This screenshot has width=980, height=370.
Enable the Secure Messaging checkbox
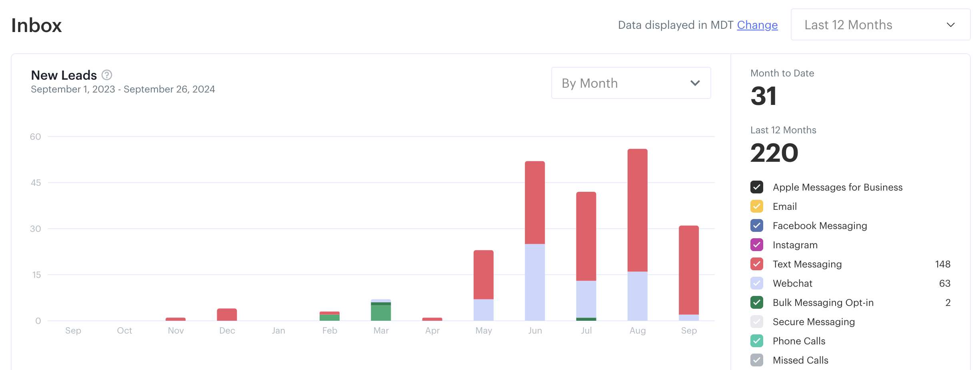[756, 322]
